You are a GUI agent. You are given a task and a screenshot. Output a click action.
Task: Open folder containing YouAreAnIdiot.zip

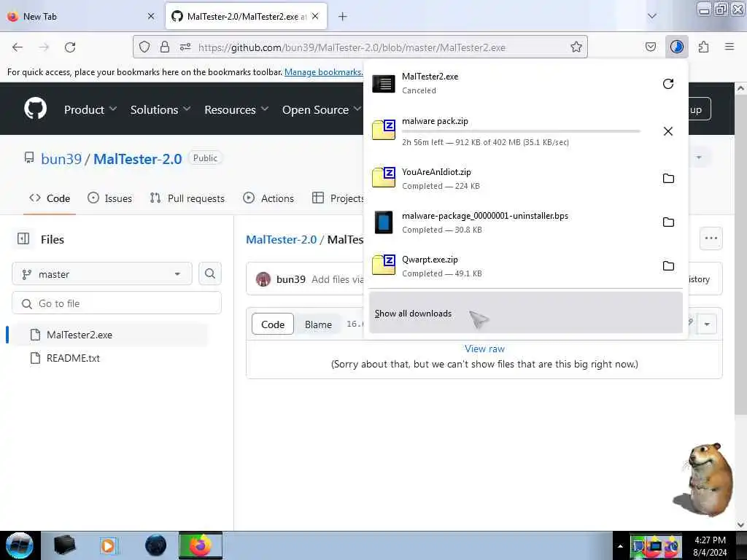pos(668,178)
